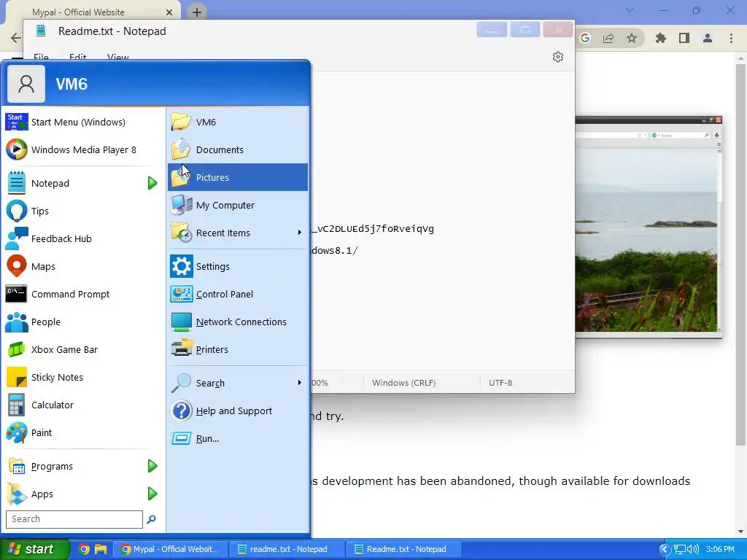Open Notepad settings gear icon
The image size is (747, 560).
[558, 57]
